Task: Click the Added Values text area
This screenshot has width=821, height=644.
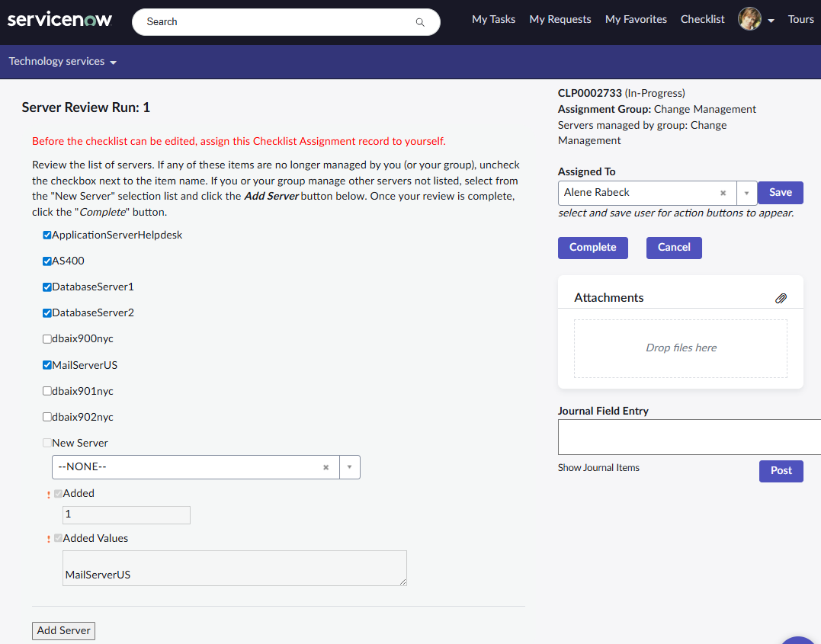Action: (x=235, y=568)
